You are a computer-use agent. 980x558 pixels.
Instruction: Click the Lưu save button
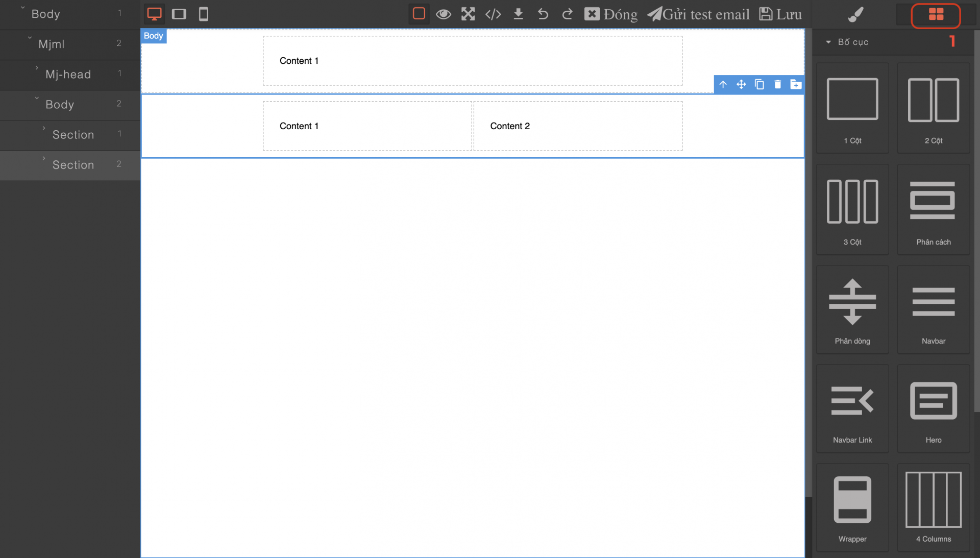pos(780,14)
